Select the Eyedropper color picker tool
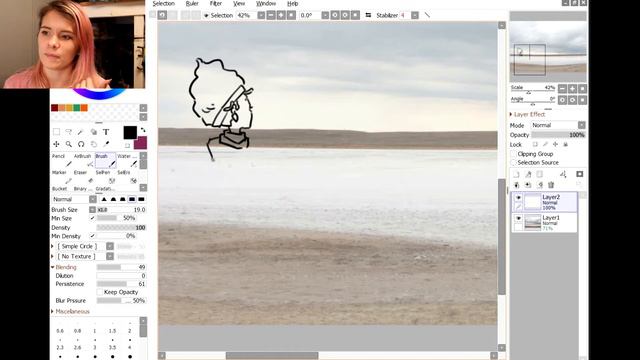Image resolution: width=640 pixels, height=360 pixels. tap(106, 144)
